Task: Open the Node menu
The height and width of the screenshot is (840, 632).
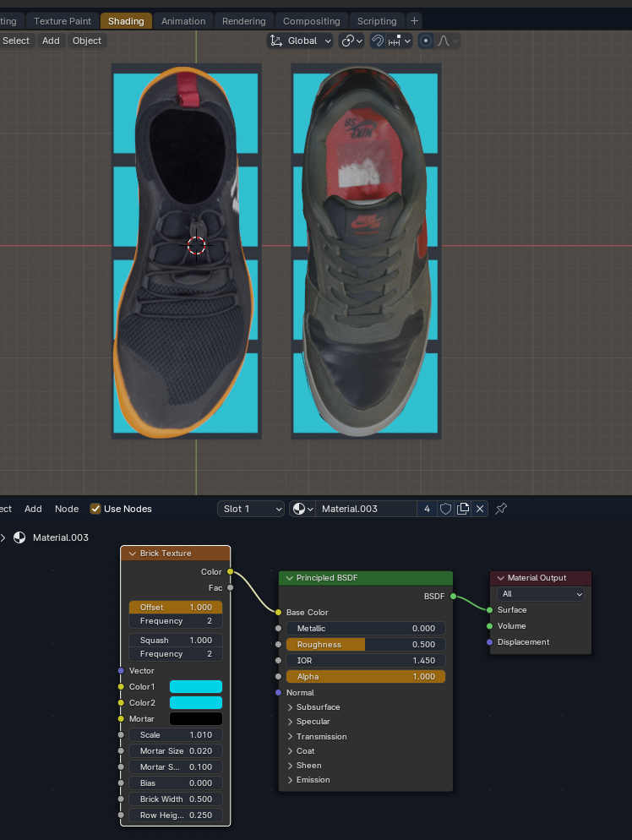Action: tap(67, 509)
